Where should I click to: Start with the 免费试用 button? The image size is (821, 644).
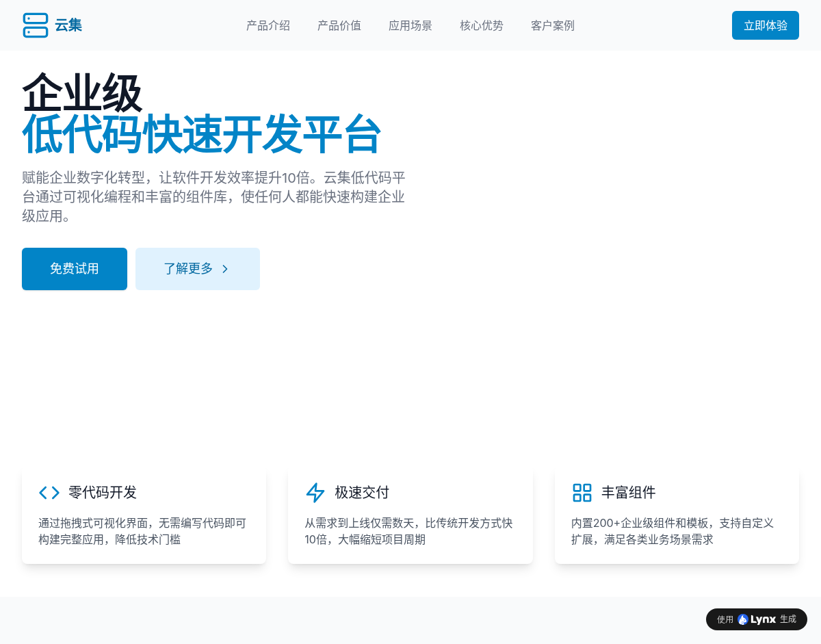75,269
